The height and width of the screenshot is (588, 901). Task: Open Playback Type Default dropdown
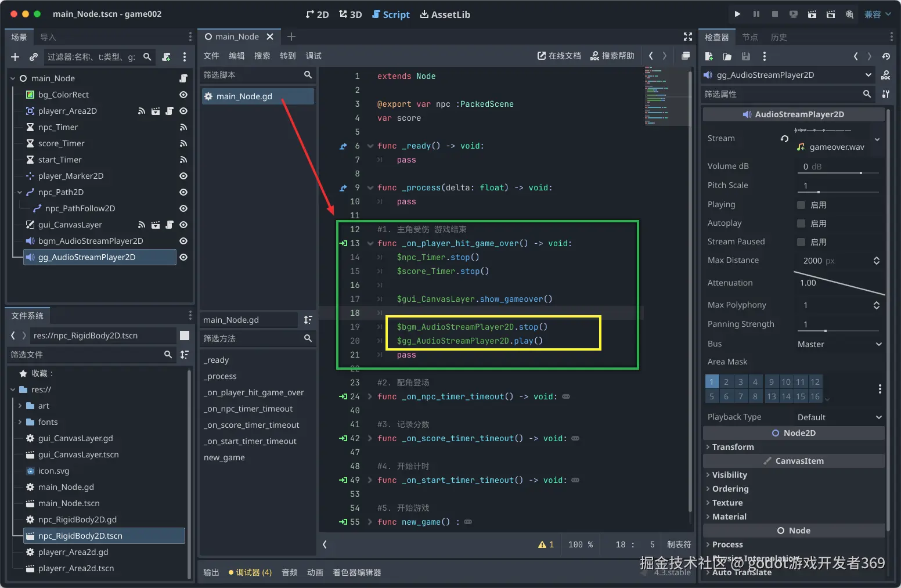(839, 417)
